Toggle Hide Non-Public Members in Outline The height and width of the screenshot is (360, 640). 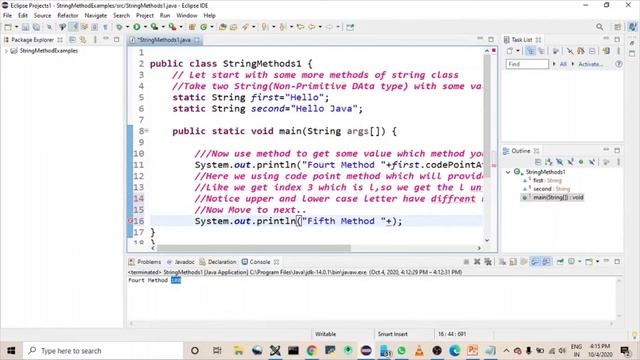coord(581,162)
